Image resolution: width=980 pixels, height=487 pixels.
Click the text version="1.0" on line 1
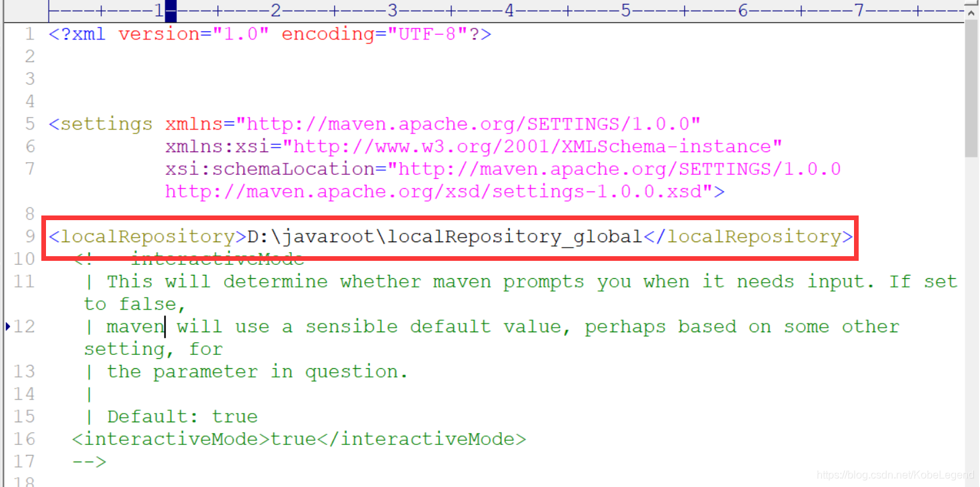(x=193, y=34)
